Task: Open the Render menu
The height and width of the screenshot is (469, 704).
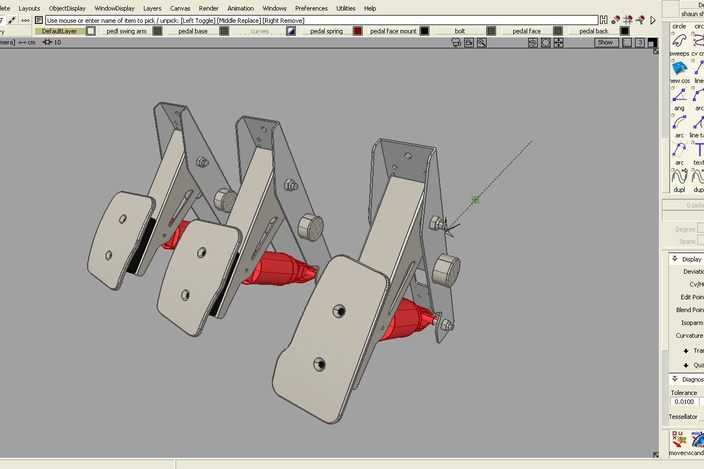Action: click(208, 9)
